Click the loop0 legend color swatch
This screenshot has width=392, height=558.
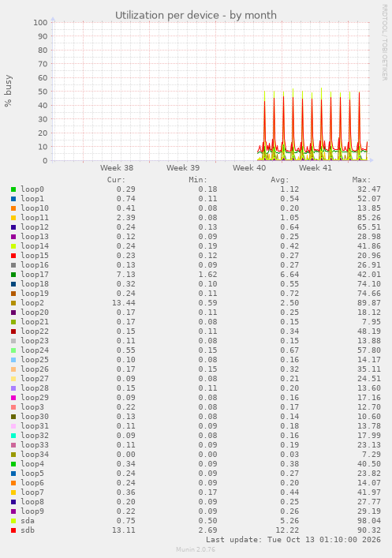(x=13, y=189)
